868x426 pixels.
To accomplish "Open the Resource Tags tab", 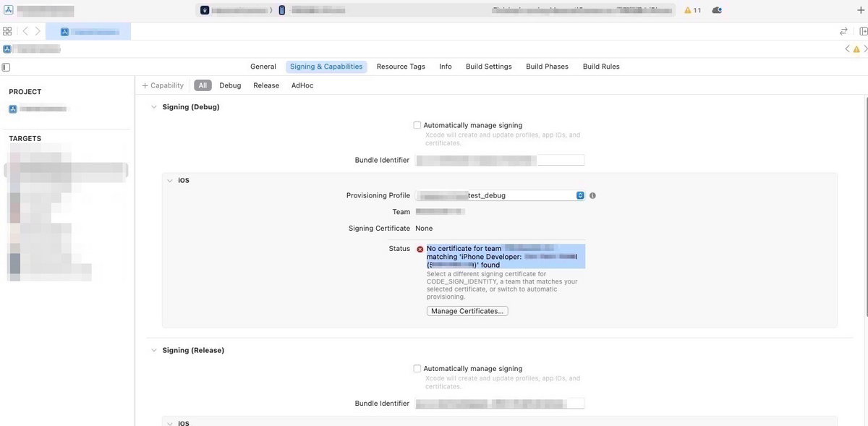I will pyautogui.click(x=401, y=66).
